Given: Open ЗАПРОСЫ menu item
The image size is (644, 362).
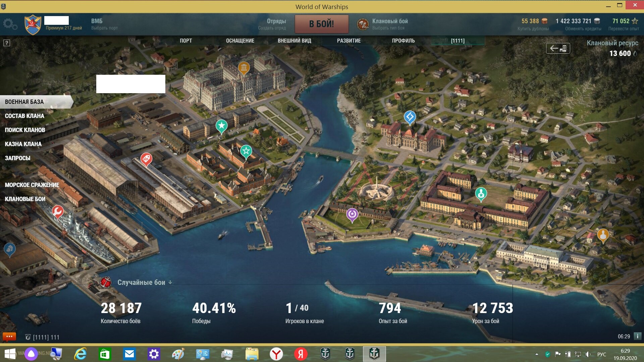Looking at the screenshot, I should coord(17,158).
